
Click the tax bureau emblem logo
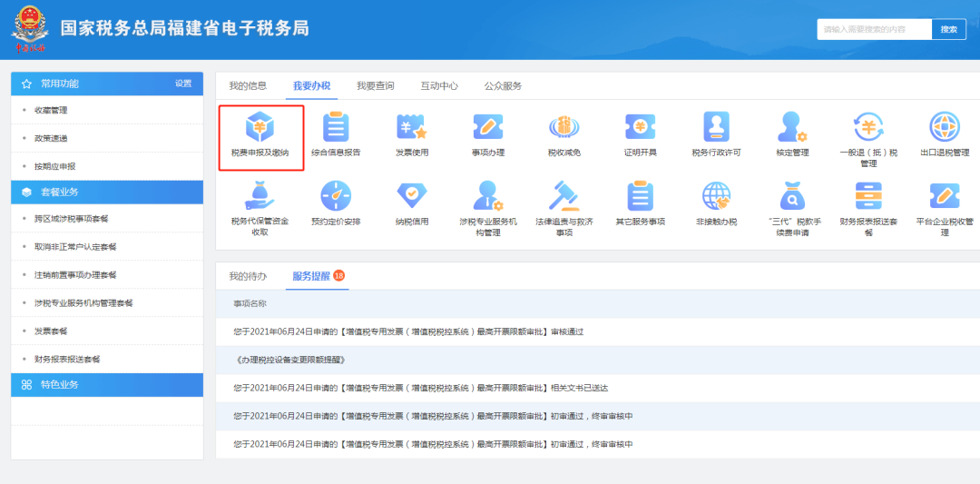pos(30,29)
